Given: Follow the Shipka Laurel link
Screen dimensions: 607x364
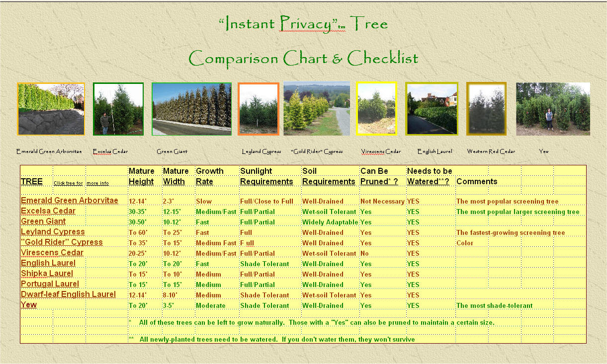Looking at the screenshot, I should pyautogui.click(x=47, y=274).
